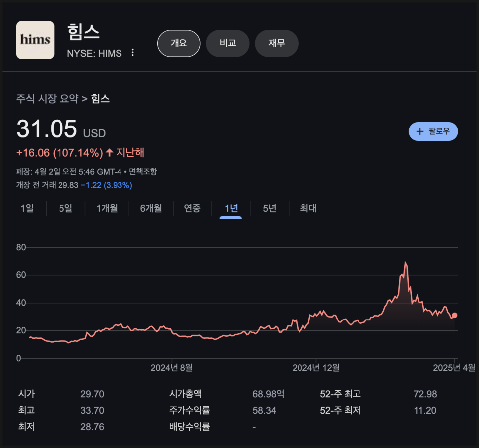Select the 최대 max time range
This screenshot has height=448, width=479.
click(308, 208)
